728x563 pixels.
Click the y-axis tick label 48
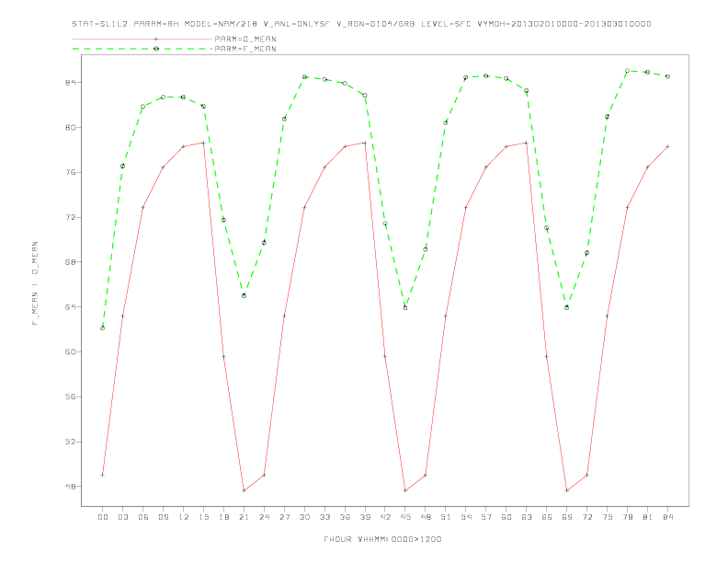(x=71, y=487)
